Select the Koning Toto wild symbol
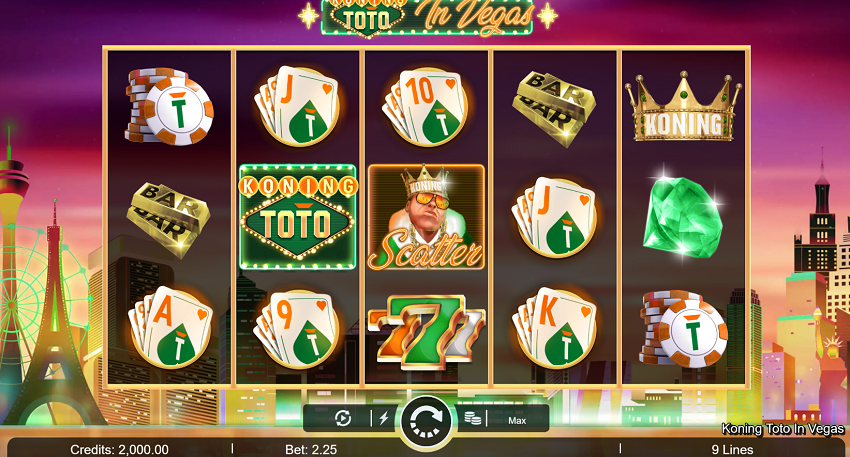 tap(298, 217)
